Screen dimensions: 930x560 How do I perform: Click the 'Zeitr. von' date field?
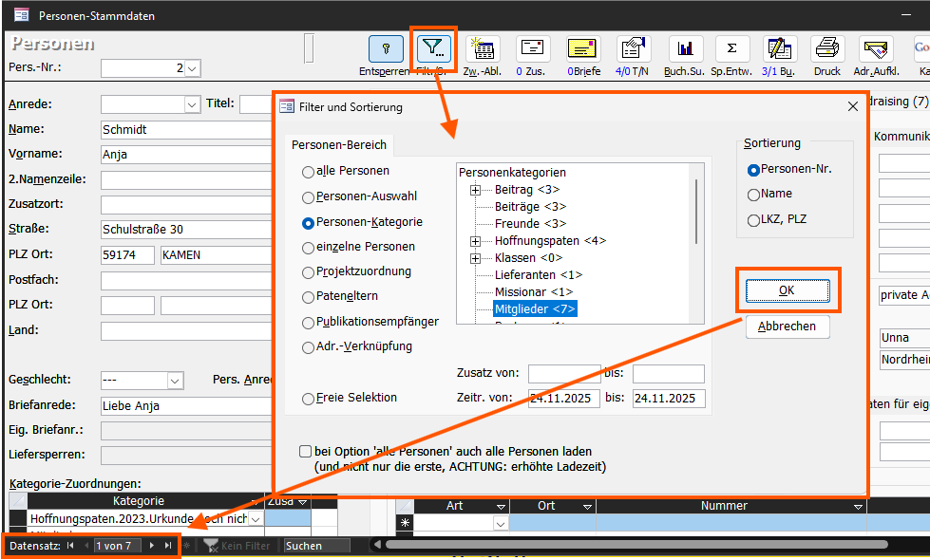pos(563,398)
